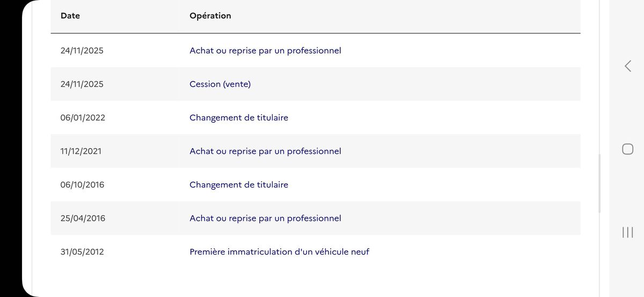Select the 06/10/2016 date cell

83,185
